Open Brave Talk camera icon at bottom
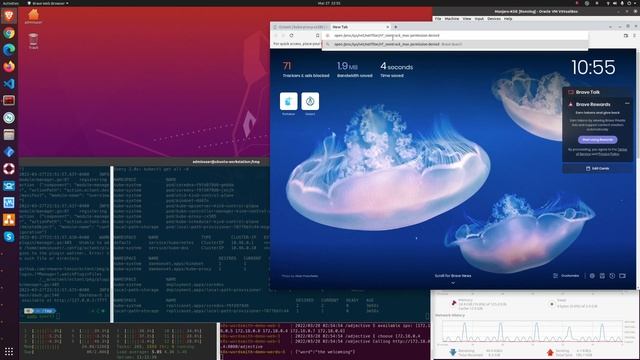 coord(622,276)
